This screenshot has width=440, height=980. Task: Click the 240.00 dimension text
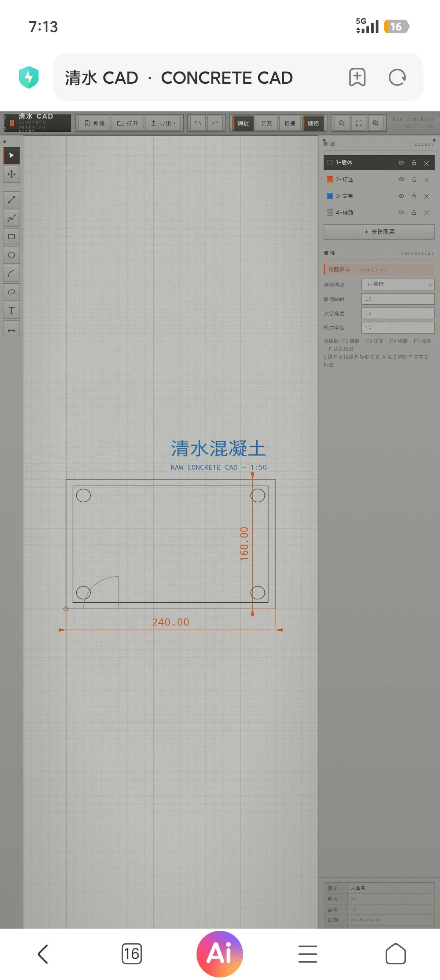tap(170, 622)
